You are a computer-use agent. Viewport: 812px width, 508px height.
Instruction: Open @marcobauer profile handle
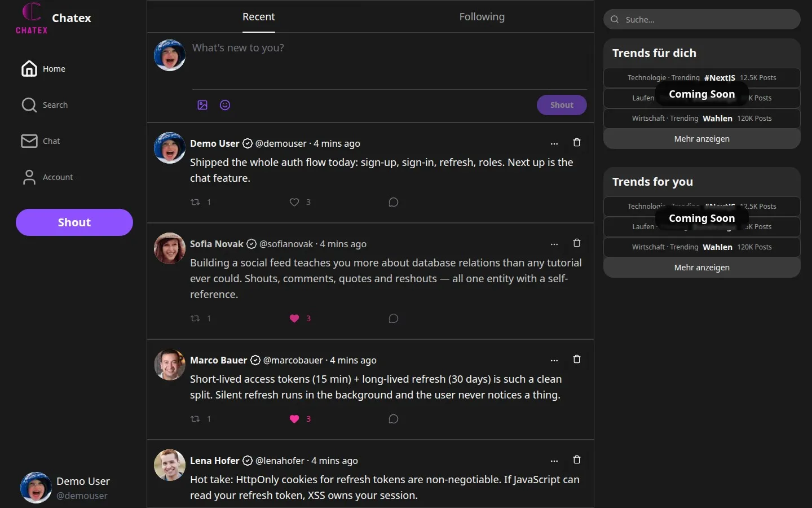coord(293,360)
